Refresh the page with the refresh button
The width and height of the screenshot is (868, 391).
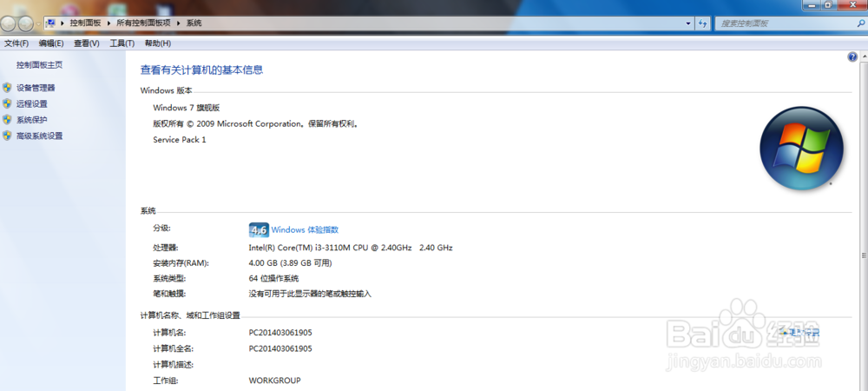pos(703,23)
